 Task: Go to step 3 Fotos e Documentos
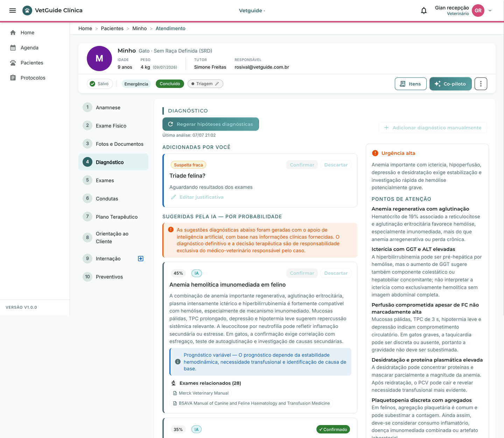tap(113, 144)
